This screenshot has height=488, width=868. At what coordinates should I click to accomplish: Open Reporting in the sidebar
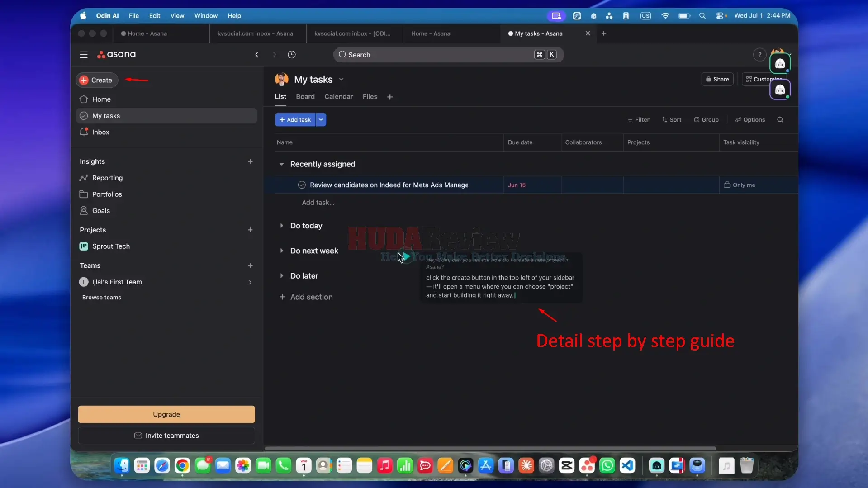point(166,178)
